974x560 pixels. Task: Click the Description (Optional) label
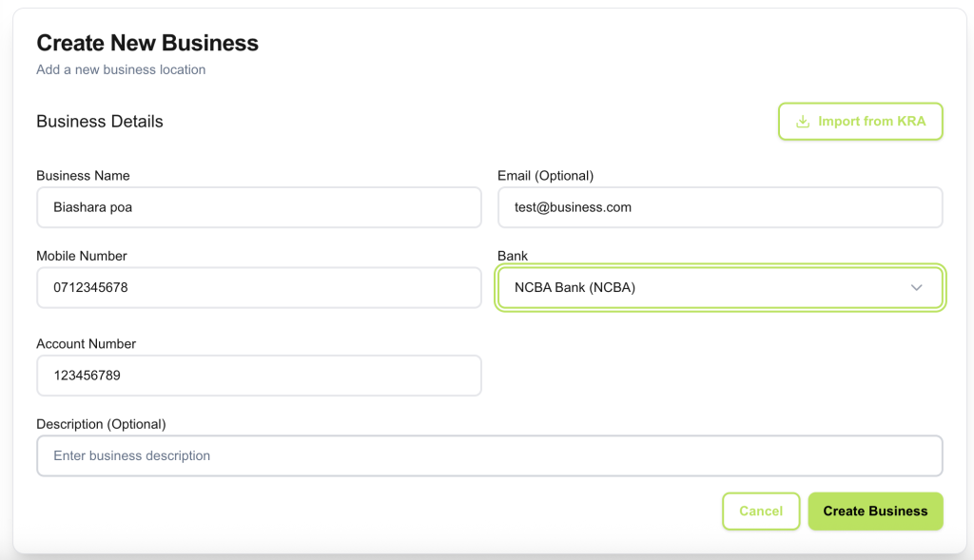click(101, 424)
